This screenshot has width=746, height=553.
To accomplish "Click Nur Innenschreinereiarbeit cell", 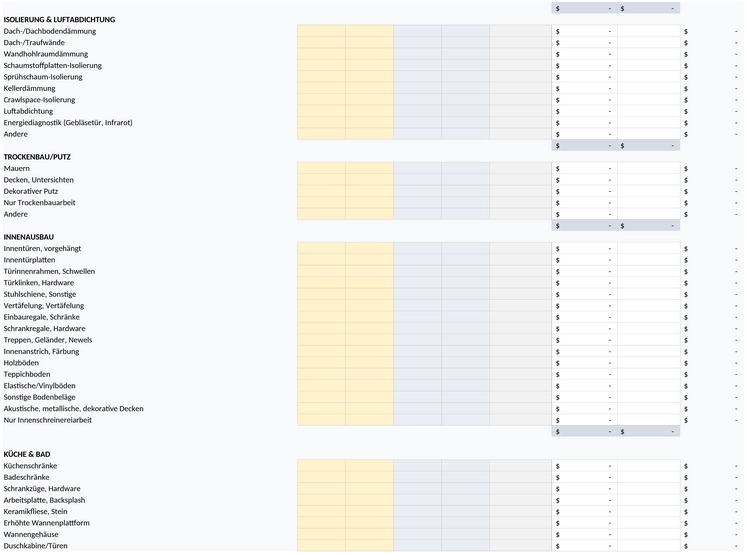I will click(48, 419).
